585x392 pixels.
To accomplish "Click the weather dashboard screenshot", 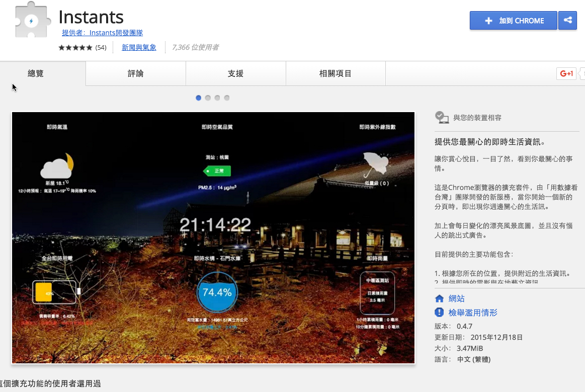I will pyautogui.click(x=213, y=237).
